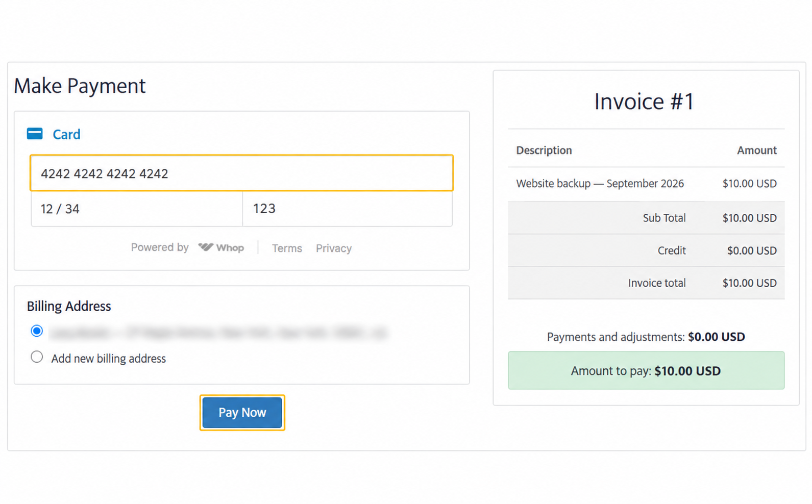The width and height of the screenshot is (812, 504).
Task: Click the Whop logo icon
Action: (x=206, y=247)
